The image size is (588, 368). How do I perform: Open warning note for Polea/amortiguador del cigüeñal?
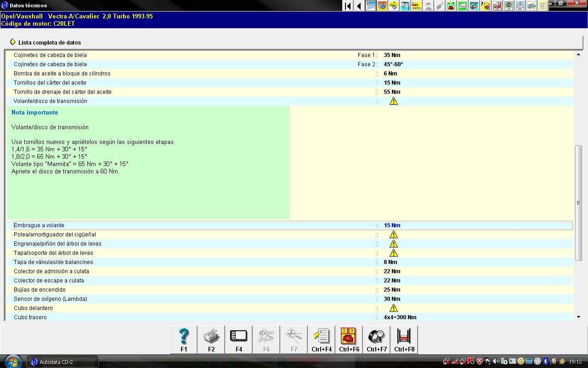point(394,235)
